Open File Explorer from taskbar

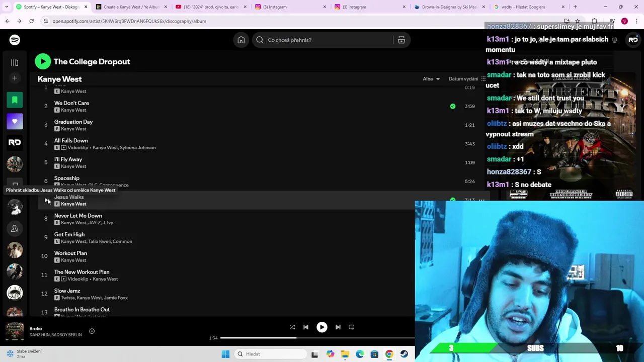(345, 354)
